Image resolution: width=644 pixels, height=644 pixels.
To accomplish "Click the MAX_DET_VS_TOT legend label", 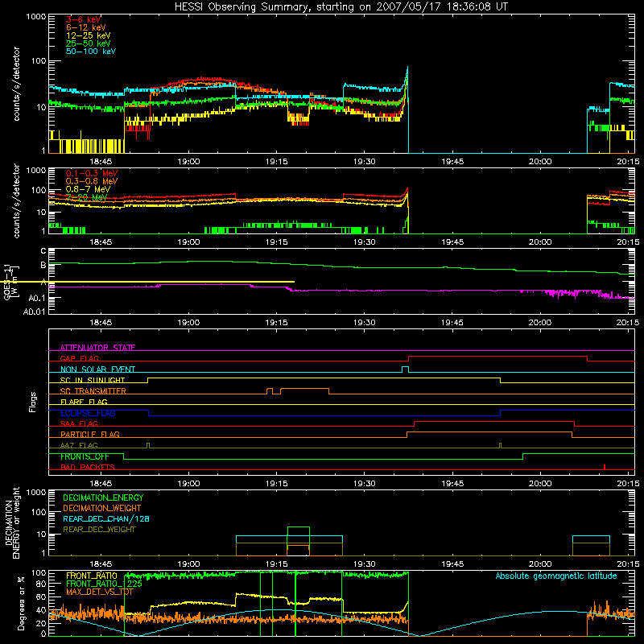I will coord(100,592).
